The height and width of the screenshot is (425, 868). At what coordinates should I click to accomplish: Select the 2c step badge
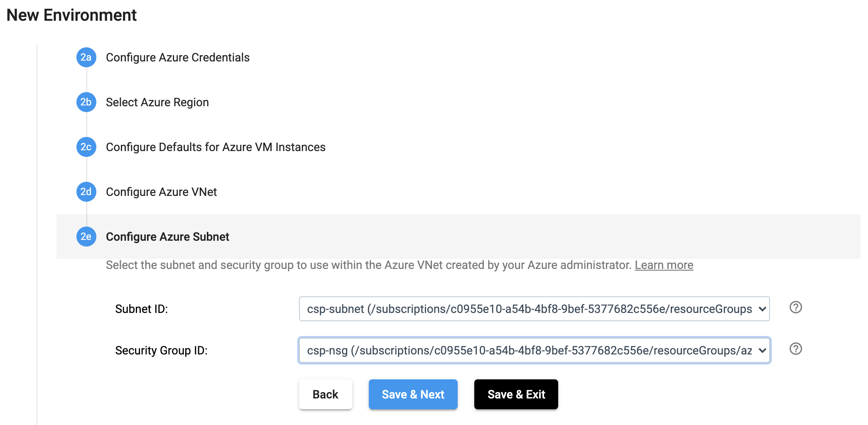pos(86,147)
